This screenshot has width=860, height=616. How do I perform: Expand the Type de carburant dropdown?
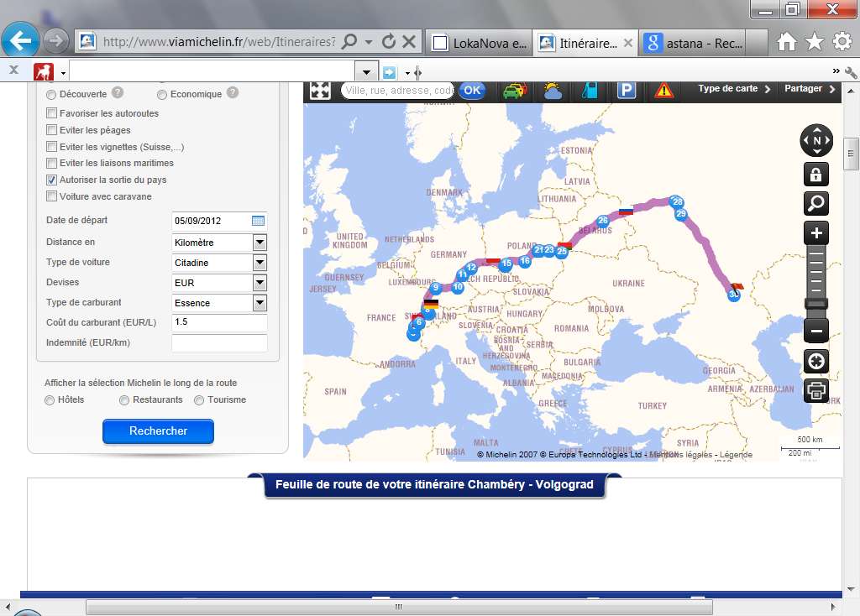260,303
